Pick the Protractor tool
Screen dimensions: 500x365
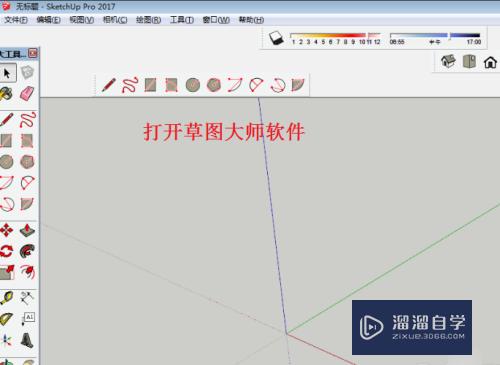[x=6, y=319]
